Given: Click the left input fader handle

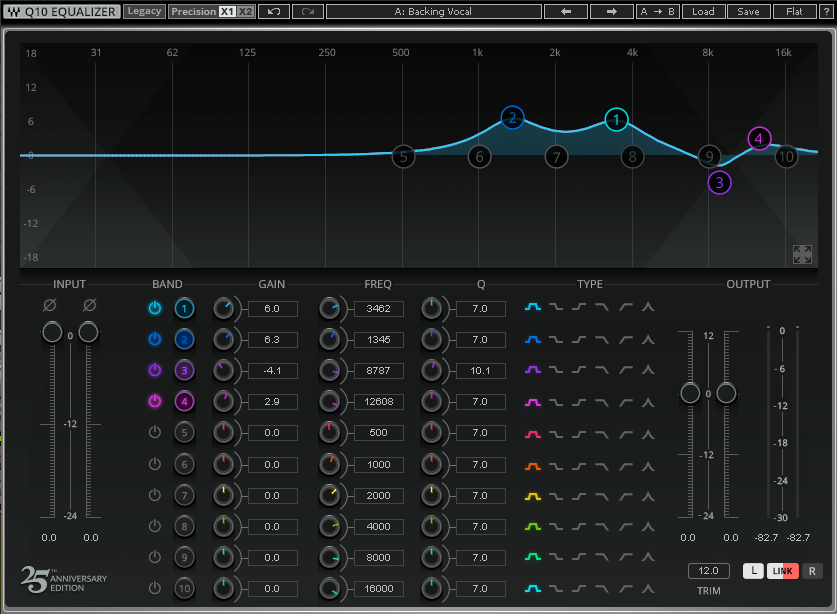Looking at the screenshot, I should pos(52,332).
